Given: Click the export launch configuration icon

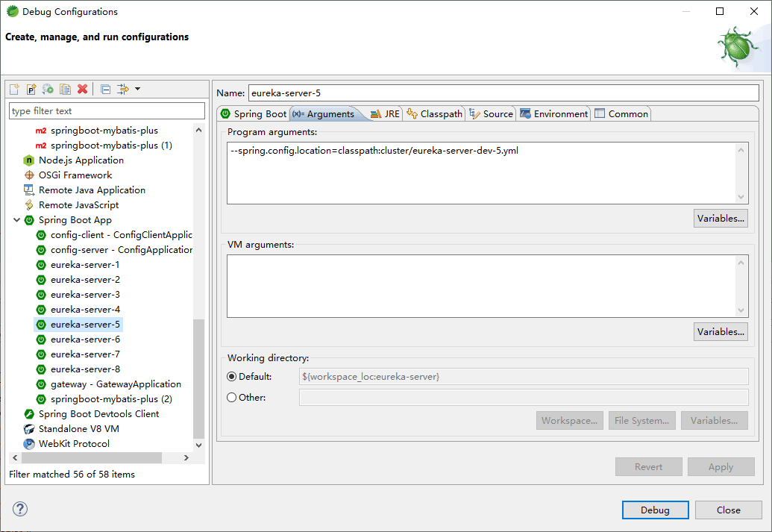Looking at the screenshot, I should [x=48, y=89].
